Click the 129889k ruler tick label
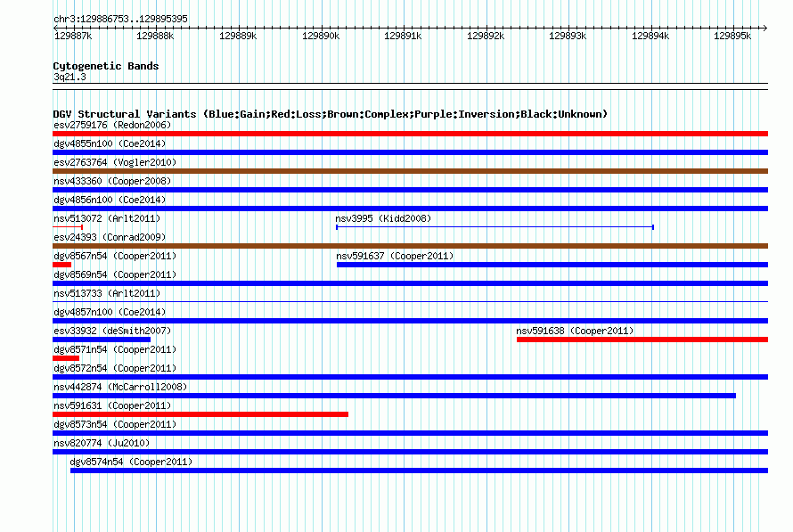 tap(238, 36)
